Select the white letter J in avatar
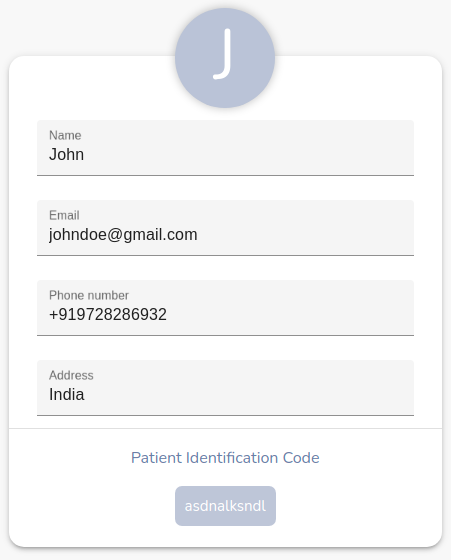 [x=222, y=54]
